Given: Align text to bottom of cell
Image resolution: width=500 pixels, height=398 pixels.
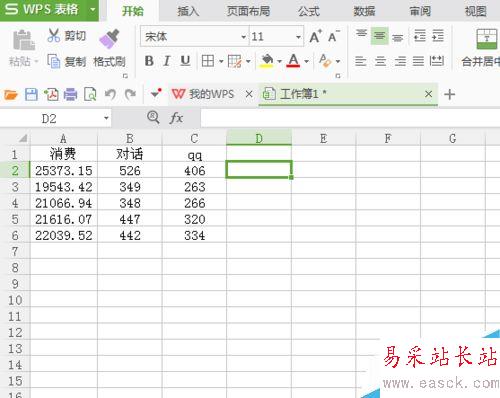Looking at the screenshot, I should point(397,37).
